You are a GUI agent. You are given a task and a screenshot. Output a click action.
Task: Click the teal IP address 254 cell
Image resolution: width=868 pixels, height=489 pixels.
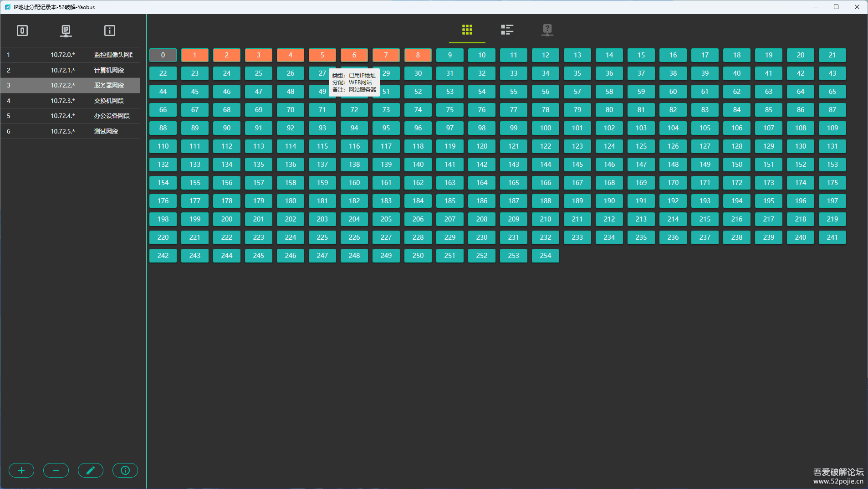[546, 256]
